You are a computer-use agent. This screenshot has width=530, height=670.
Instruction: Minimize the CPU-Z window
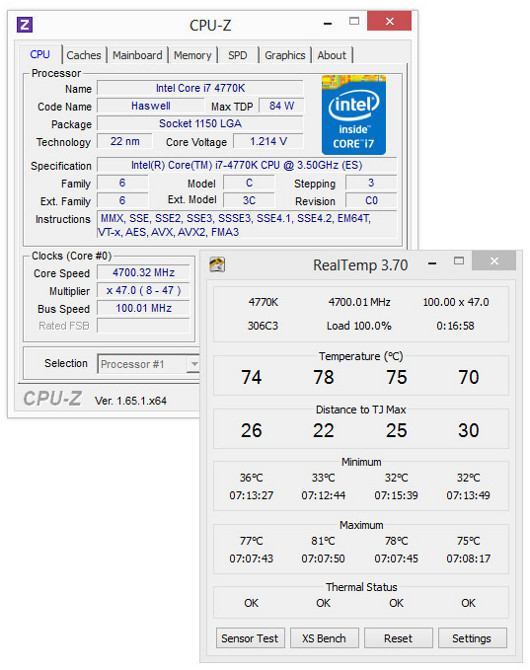click(328, 24)
